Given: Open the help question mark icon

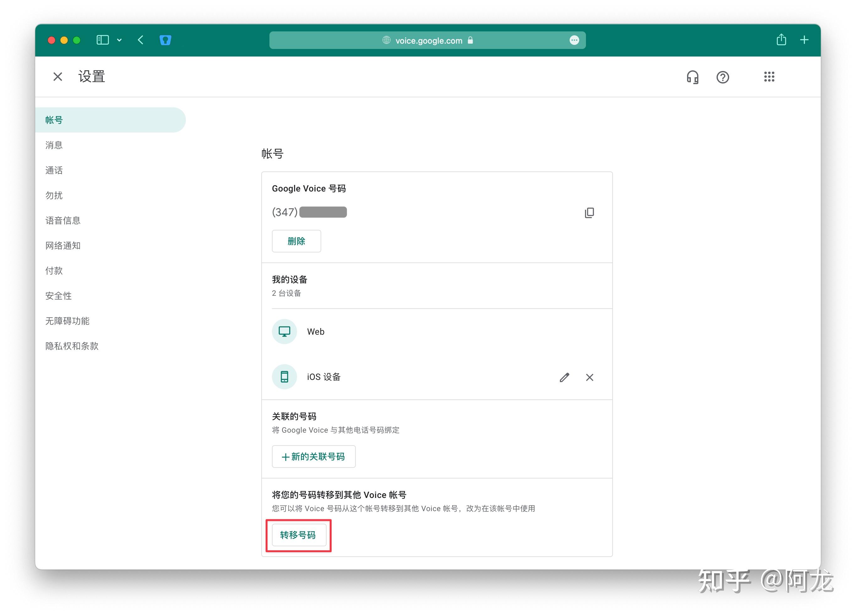Looking at the screenshot, I should coord(723,77).
